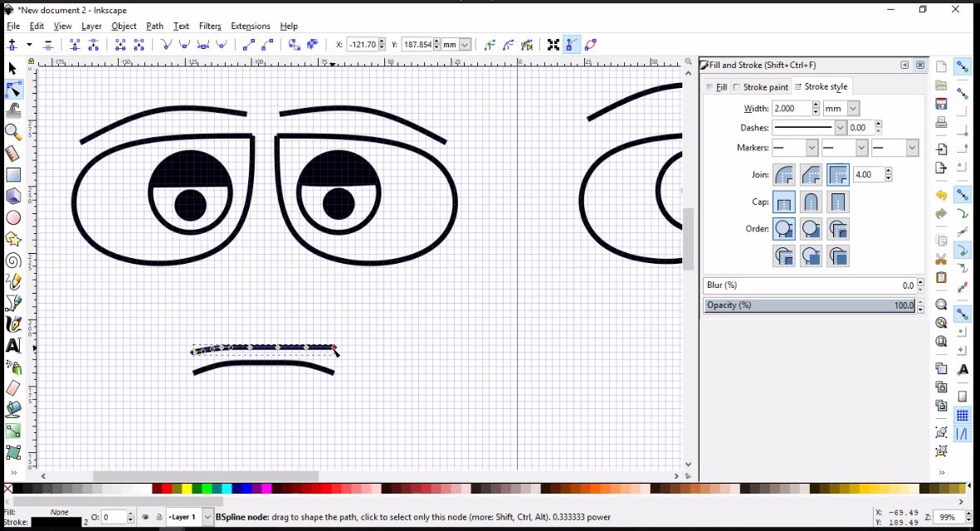Click the black stroke color indicator
The image size is (980, 531).
56,522
